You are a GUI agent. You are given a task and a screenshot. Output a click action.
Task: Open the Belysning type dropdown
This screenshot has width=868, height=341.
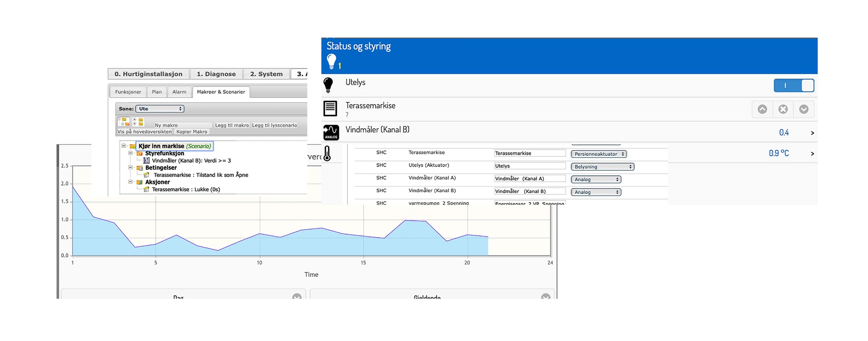602,167
